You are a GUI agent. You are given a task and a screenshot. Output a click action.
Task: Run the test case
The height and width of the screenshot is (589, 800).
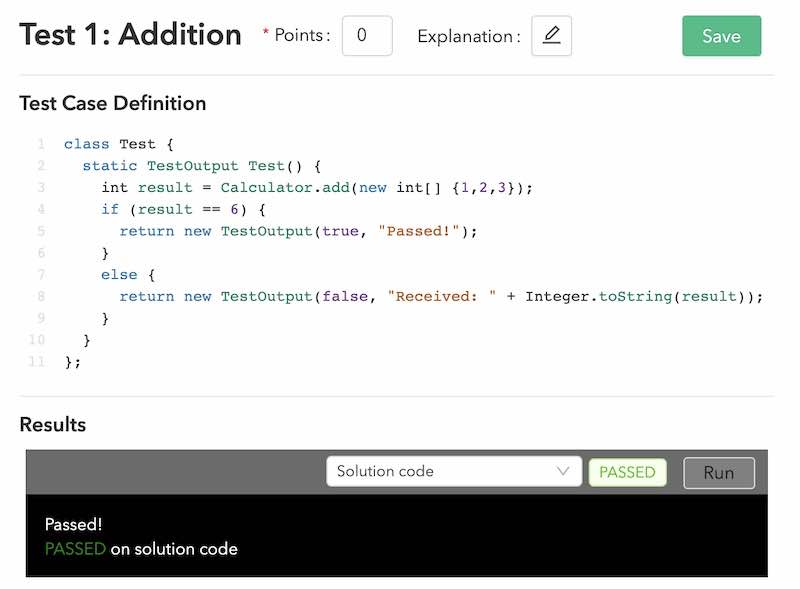[718, 471]
